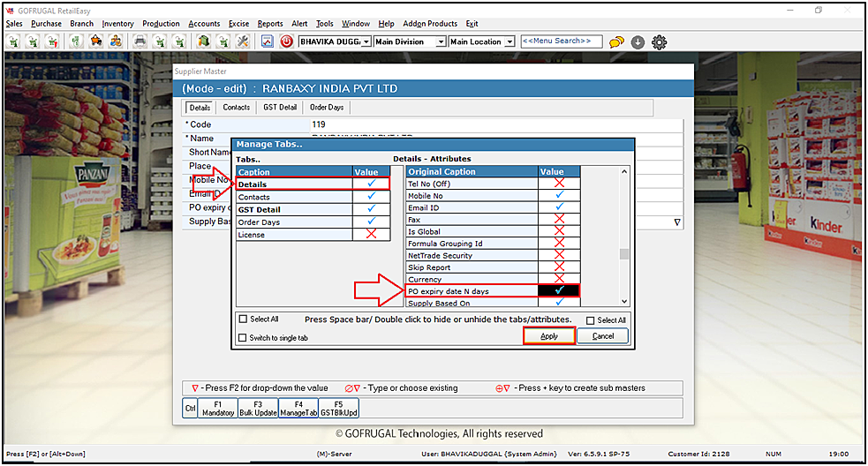Click the Cancel button in Manage Tabs
Image resolution: width=868 pixels, height=466 pixels.
click(603, 336)
